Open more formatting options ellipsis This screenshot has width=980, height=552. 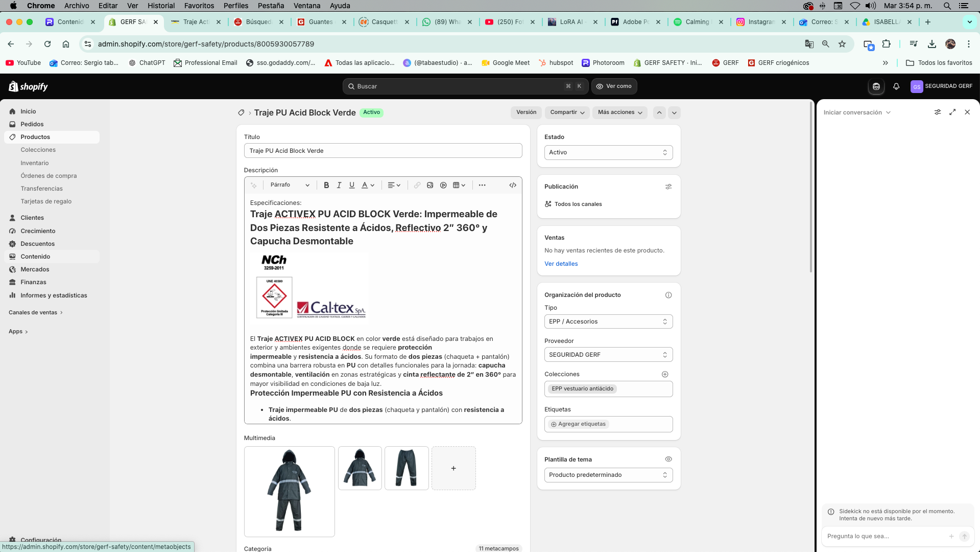[x=482, y=185]
